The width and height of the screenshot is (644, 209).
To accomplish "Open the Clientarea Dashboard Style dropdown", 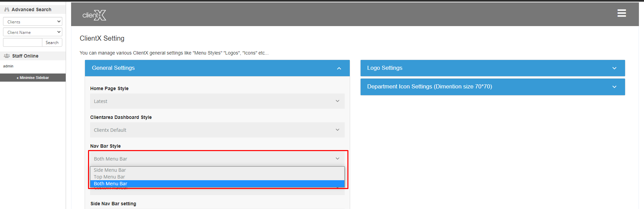I will (217, 130).
